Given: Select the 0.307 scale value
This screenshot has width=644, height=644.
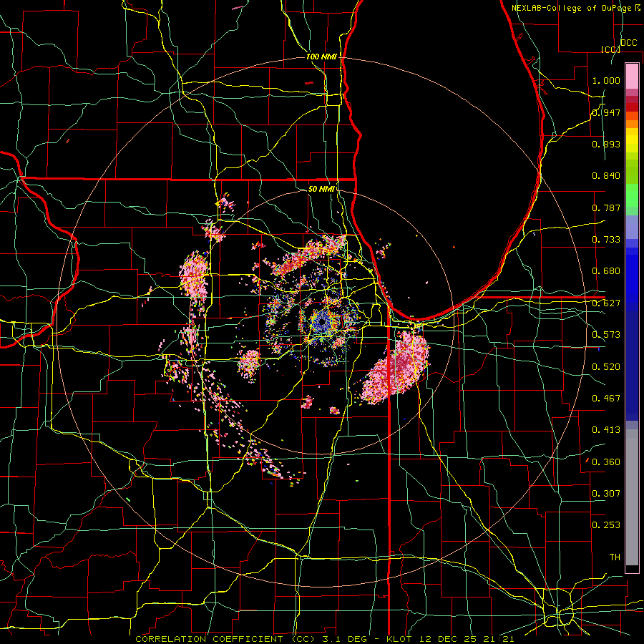Looking at the screenshot, I should 606,493.
